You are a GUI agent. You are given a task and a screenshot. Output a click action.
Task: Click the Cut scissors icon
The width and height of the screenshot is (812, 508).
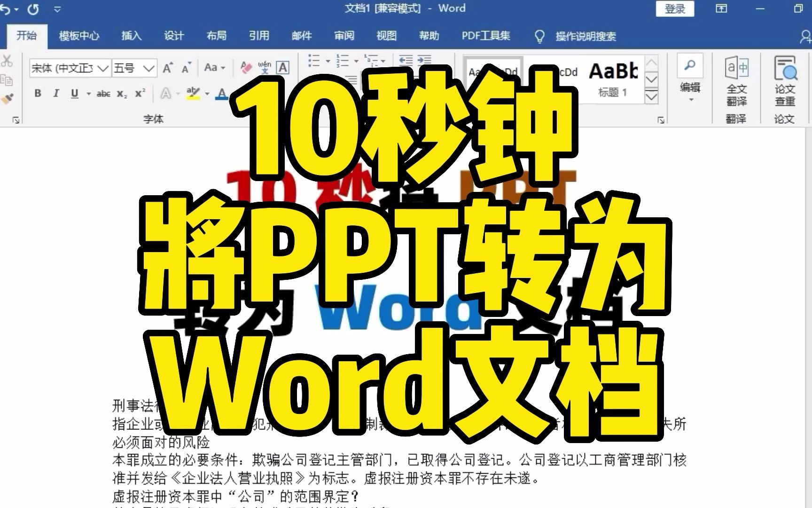[7, 61]
